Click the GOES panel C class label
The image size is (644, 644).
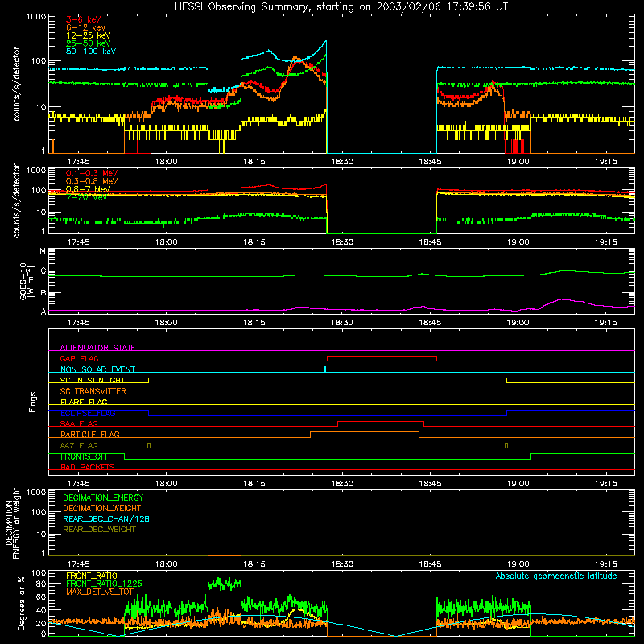click(x=43, y=270)
